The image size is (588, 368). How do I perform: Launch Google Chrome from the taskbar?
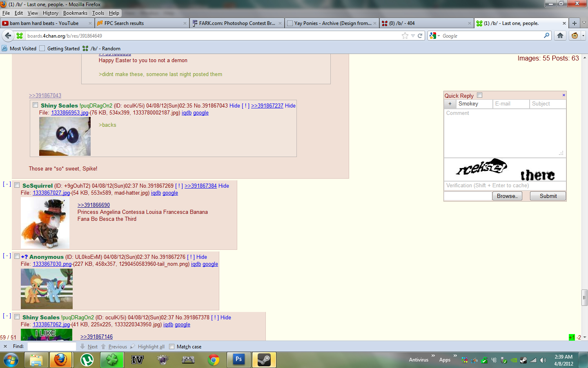coord(213,360)
